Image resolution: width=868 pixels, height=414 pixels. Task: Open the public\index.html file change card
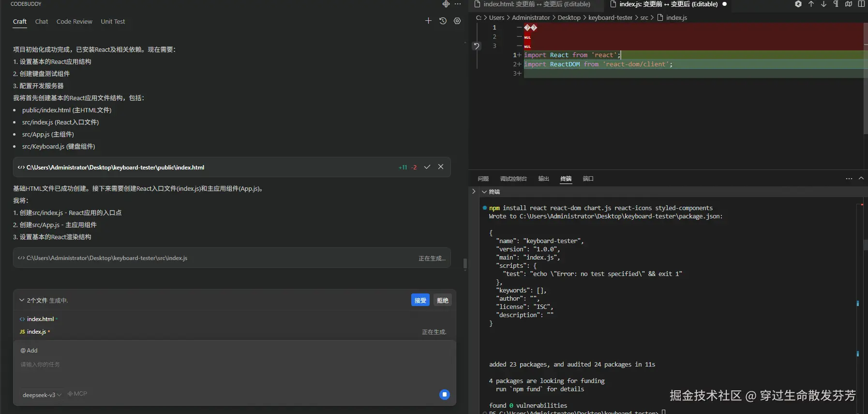tap(232, 167)
